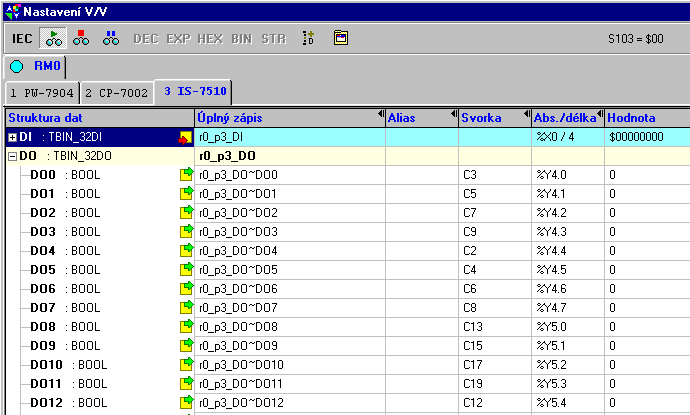The image size is (690, 415).
Task: Collapse the DO : TBIN_32DO node
Action: (x=12, y=157)
